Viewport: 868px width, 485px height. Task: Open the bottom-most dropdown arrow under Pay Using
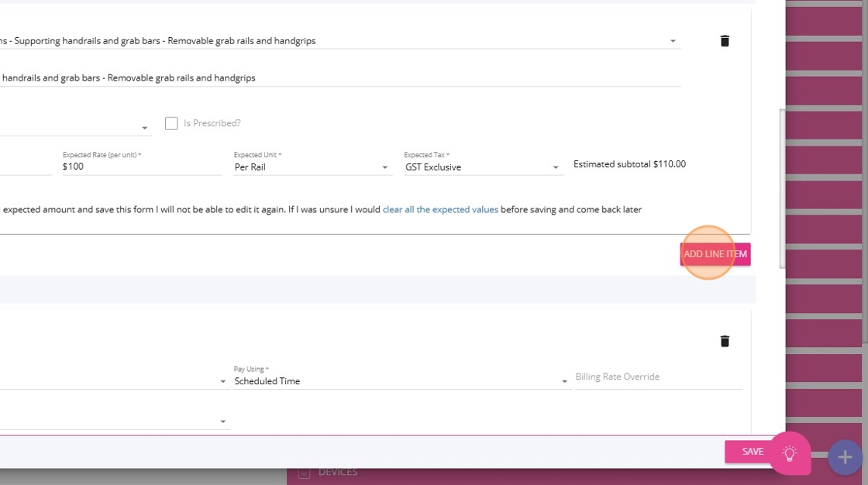[x=222, y=422]
